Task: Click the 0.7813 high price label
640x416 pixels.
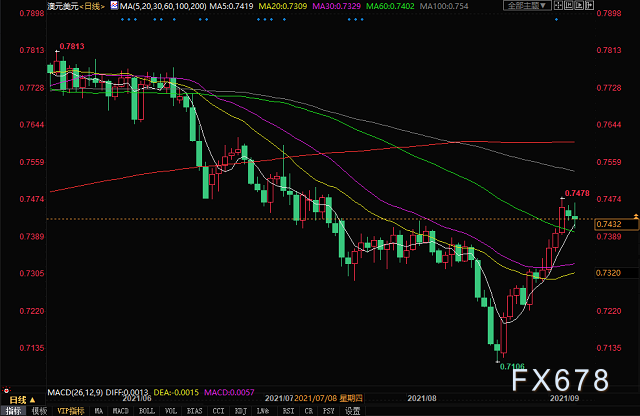Action: (73, 46)
